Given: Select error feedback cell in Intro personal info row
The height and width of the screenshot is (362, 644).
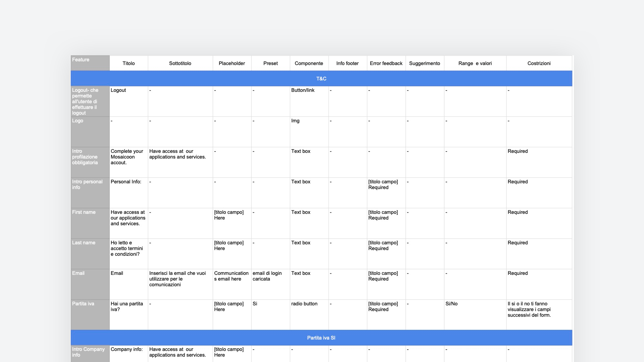Looking at the screenshot, I should 386,193.
